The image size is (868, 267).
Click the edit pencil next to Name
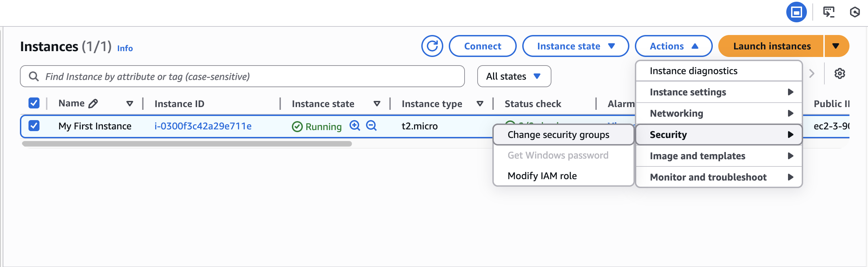pyautogui.click(x=93, y=104)
